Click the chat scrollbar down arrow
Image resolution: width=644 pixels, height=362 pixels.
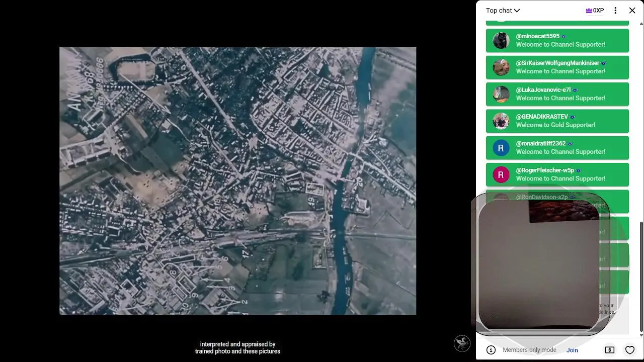pos(641,335)
